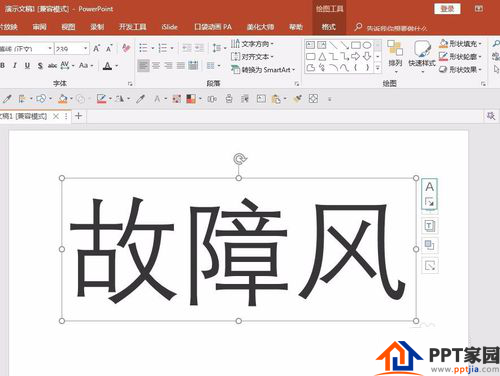Click Convert to SmartArt button
This screenshot has height=376, width=500.
[x=263, y=70]
